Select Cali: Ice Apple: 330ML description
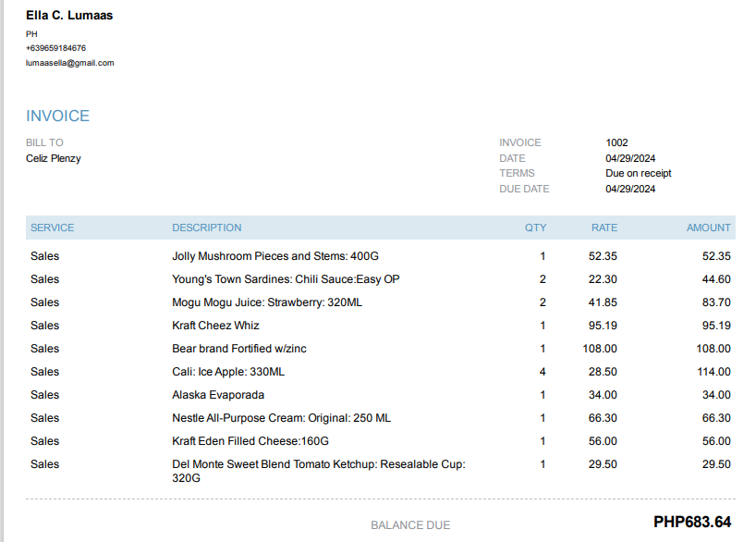The height and width of the screenshot is (542, 756). pos(228,372)
